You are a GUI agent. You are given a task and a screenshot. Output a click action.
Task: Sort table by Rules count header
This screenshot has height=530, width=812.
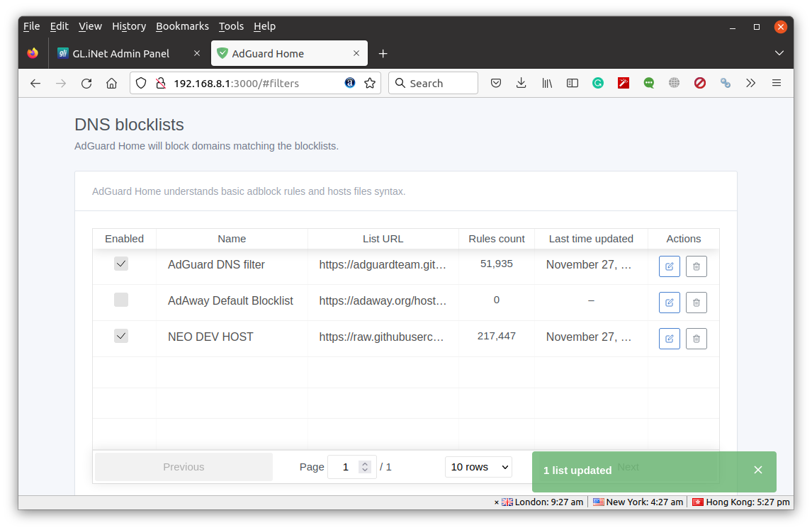pyautogui.click(x=497, y=239)
